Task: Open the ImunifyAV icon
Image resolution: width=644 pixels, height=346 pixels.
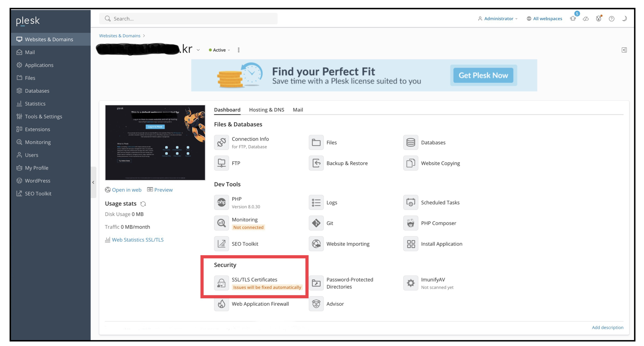Action: pyautogui.click(x=411, y=283)
